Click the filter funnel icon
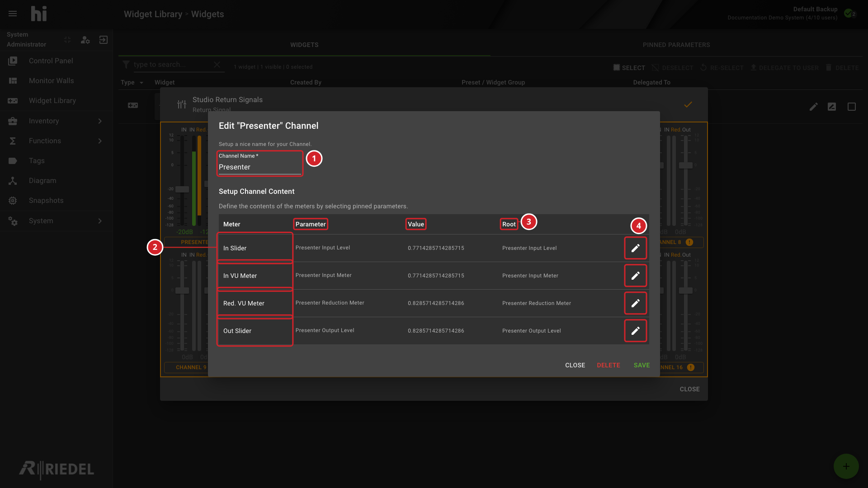The width and height of the screenshot is (868, 488). (x=126, y=65)
